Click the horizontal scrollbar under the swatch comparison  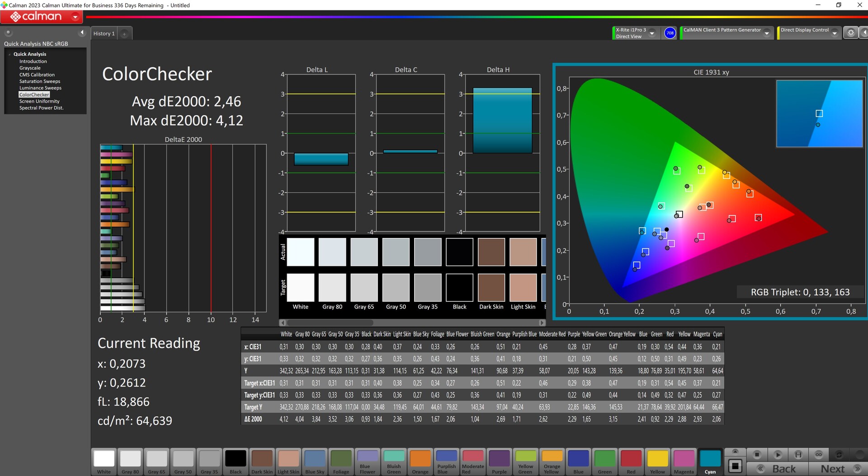point(330,323)
